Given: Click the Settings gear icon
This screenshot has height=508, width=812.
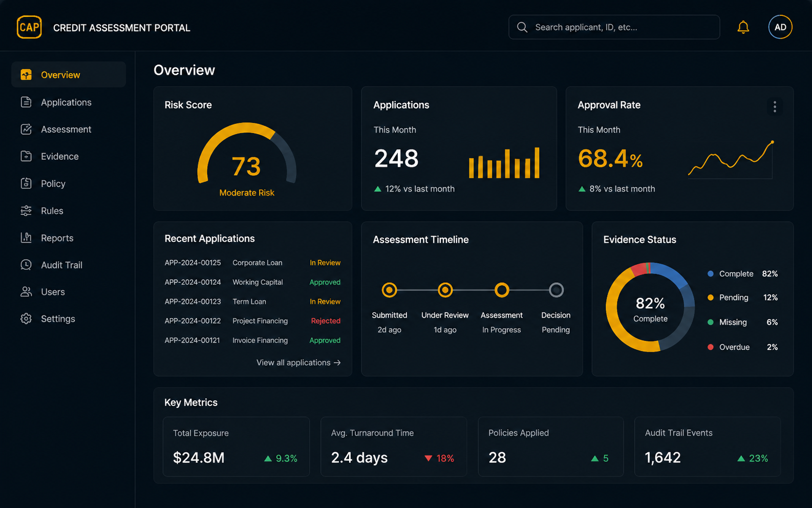Looking at the screenshot, I should [x=26, y=319].
